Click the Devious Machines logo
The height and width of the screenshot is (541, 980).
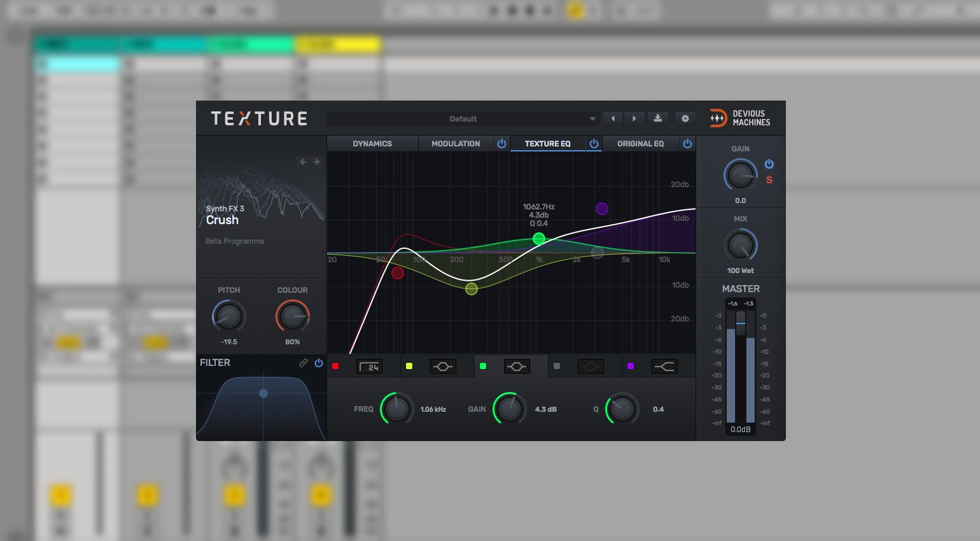pyautogui.click(x=739, y=118)
